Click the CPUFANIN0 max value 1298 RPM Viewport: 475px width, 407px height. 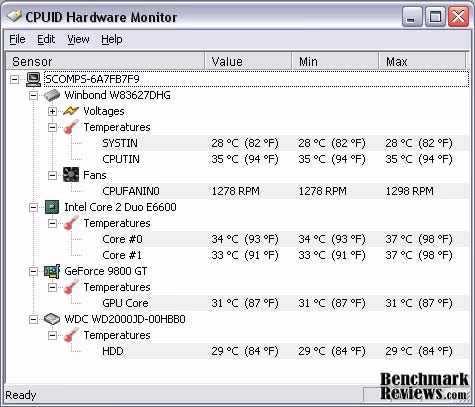click(x=410, y=191)
